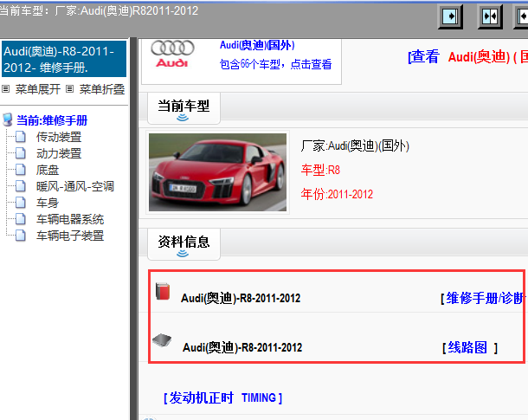Click the page icon next to 车辆电子装置
528x420 pixels.
[21, 236]
